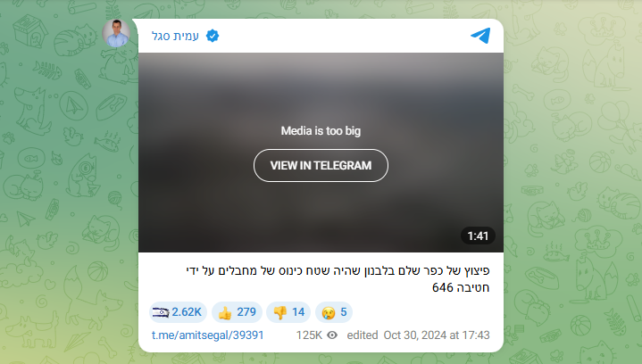Open the t.me/amitsegal/39391 link
This screenshot has height=364, width=642.
207,335
